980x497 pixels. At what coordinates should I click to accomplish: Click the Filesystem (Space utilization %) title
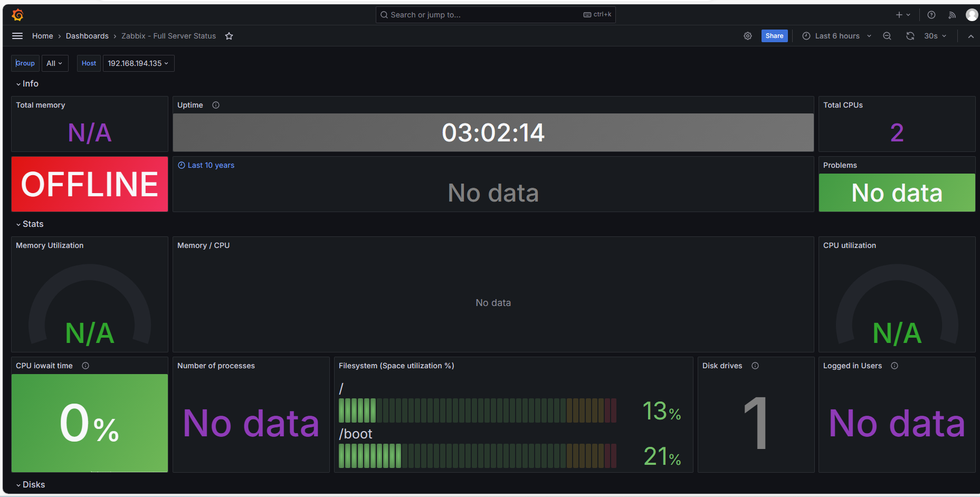[396, 366]
